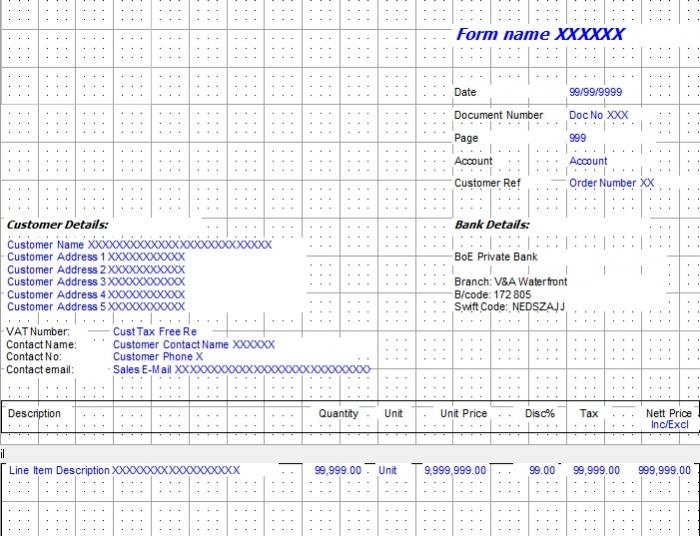Select the 'Form name XXXXXX' title text
The height and width of the screenshot is (536, 700).
pos(540,34)
